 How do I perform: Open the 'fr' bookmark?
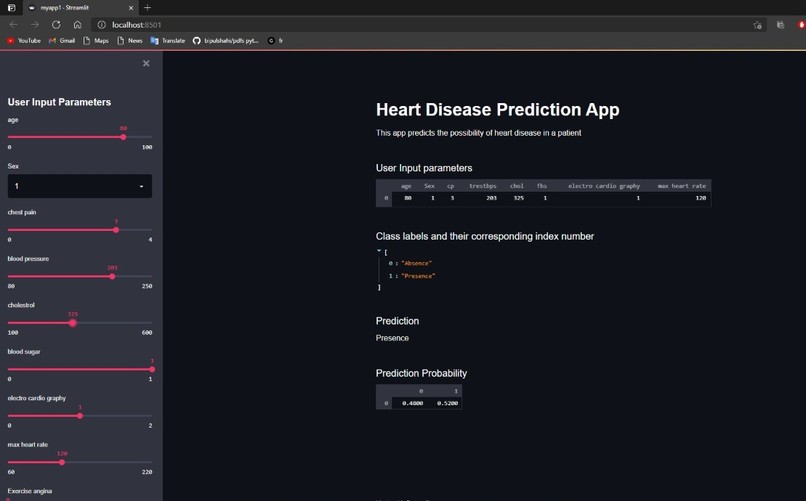[276, 41]
